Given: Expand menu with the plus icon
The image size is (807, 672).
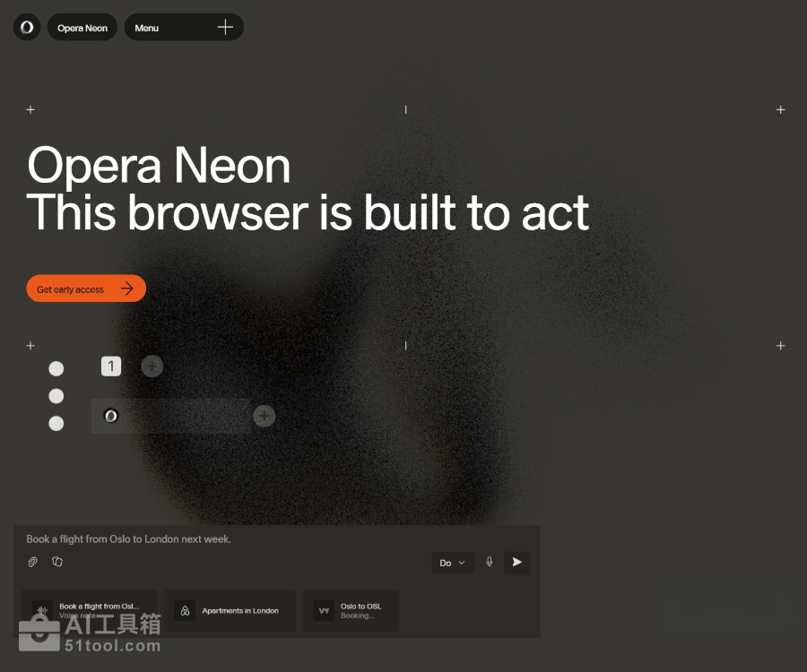Looking at the screenshot, I should 225,27.
